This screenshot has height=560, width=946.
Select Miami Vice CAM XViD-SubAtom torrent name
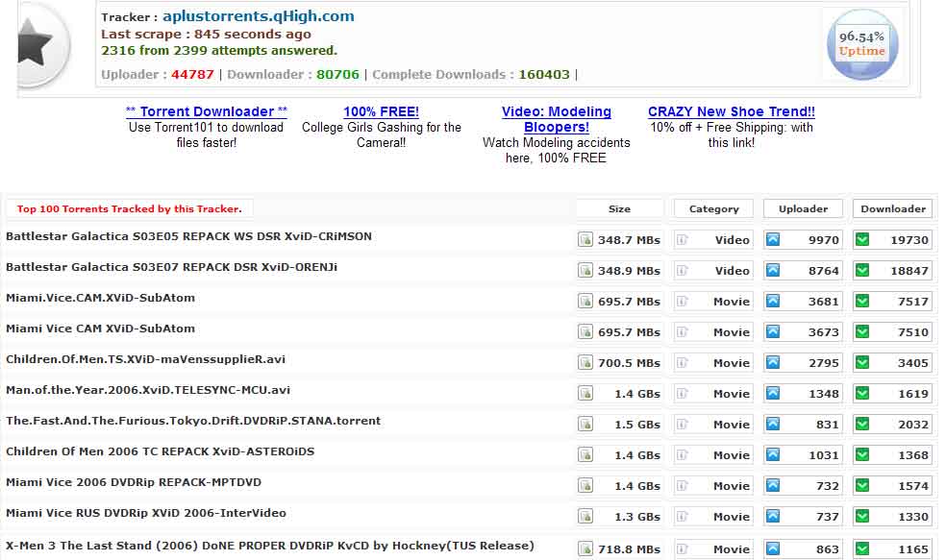[100, 329]
